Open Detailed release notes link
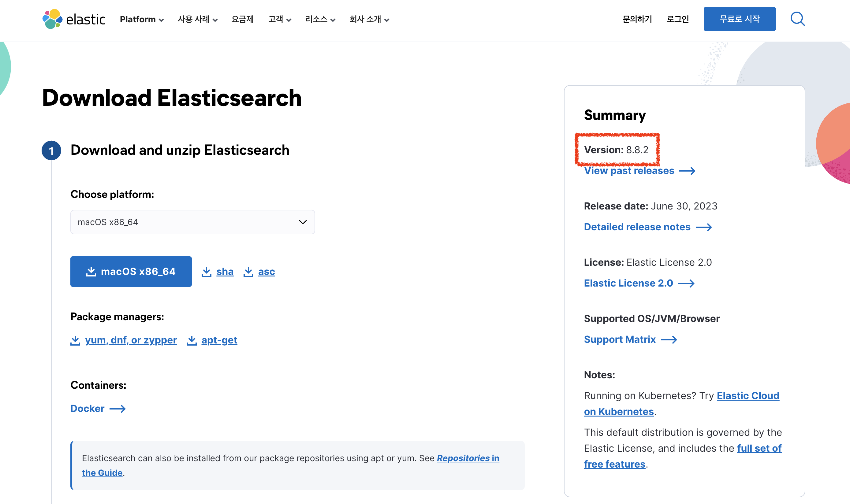This screenshot has width=850, height=504. (x=637, y=227)
